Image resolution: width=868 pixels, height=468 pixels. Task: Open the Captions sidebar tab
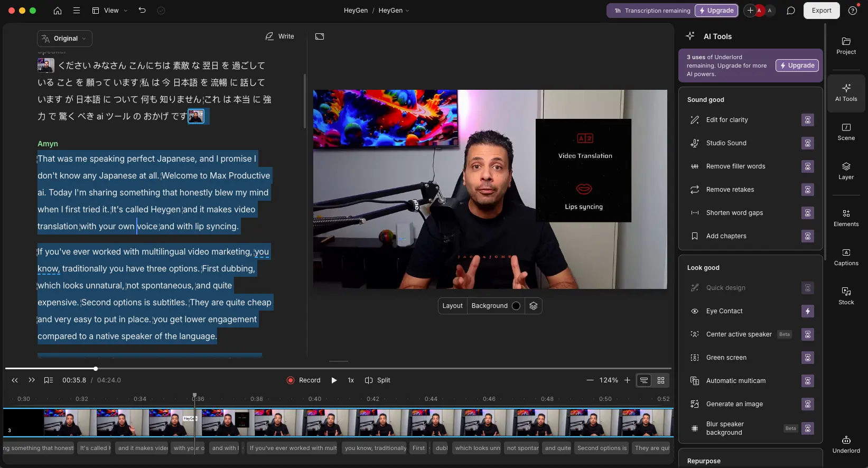click(846, 257)
